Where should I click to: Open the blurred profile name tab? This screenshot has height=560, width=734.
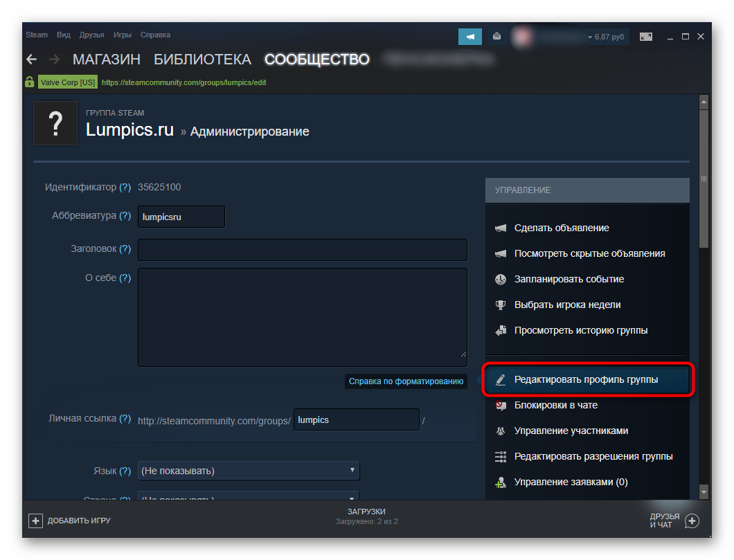[x=438, y=59]
